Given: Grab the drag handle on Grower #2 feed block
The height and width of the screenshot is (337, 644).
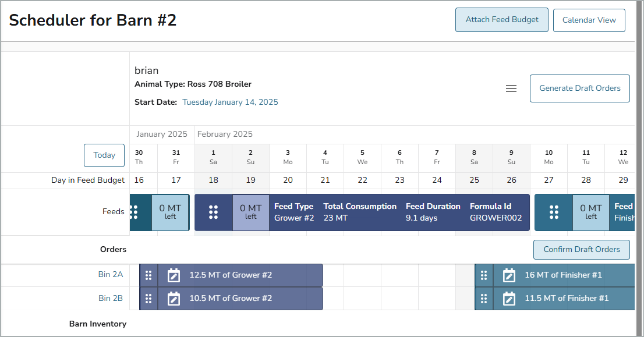Looking at the screenshot, I should click(x=213, y=212).
